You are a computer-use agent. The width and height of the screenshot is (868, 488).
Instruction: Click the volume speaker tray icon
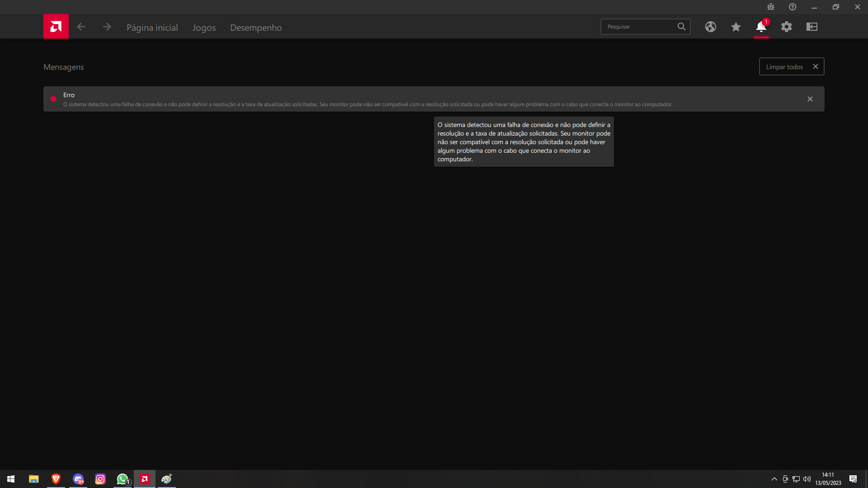(807, 479)
